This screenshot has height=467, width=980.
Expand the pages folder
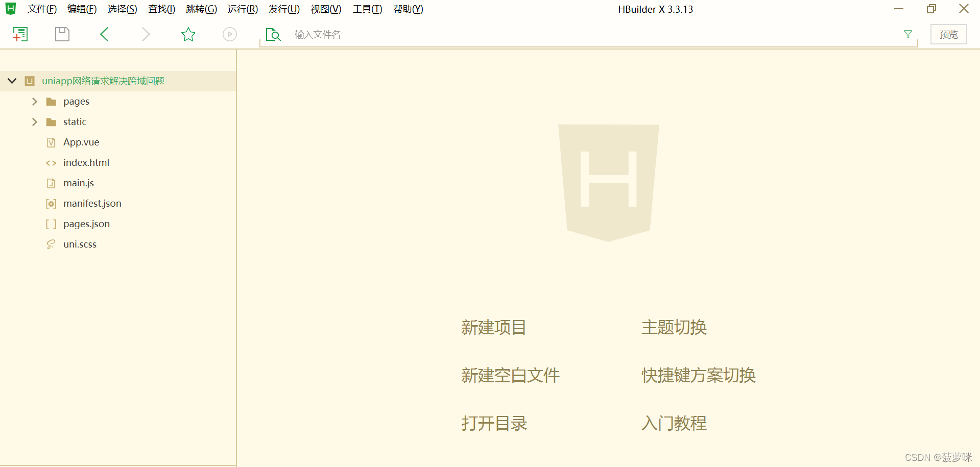click(34, 102)
